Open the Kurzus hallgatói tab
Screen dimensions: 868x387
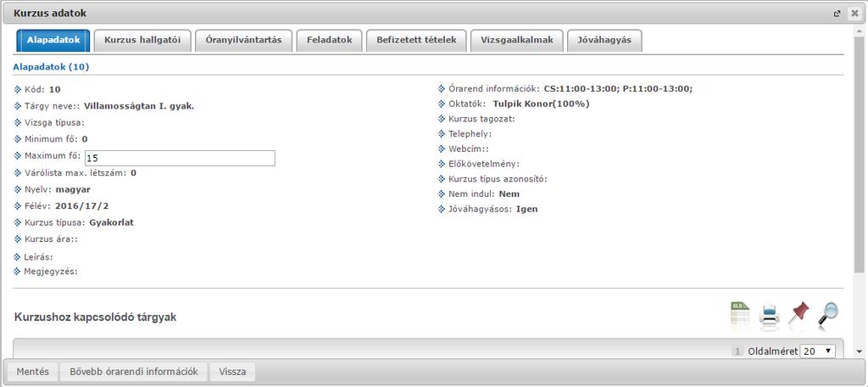[x=142, y=41]
